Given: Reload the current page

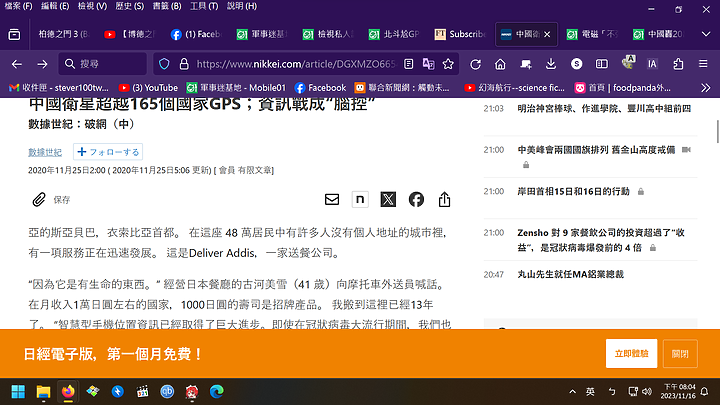Looking at the screenshot, I should pos(475,64).
